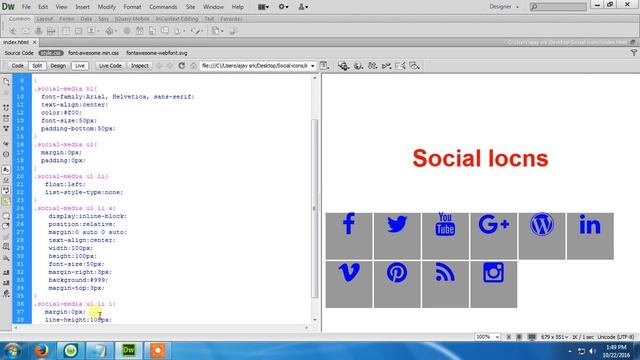Open the File menu

click(x=26, y=7)
